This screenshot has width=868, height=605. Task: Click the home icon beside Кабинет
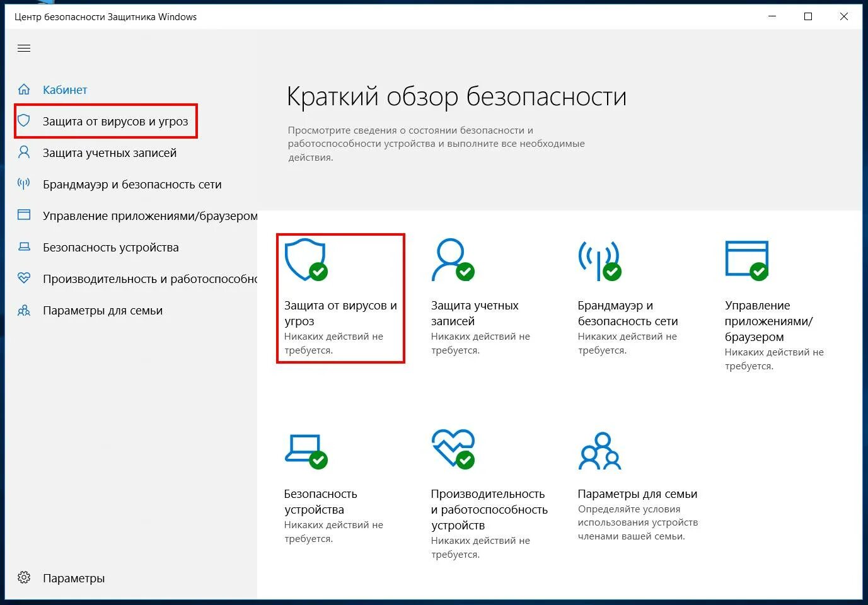coord(24,89)
